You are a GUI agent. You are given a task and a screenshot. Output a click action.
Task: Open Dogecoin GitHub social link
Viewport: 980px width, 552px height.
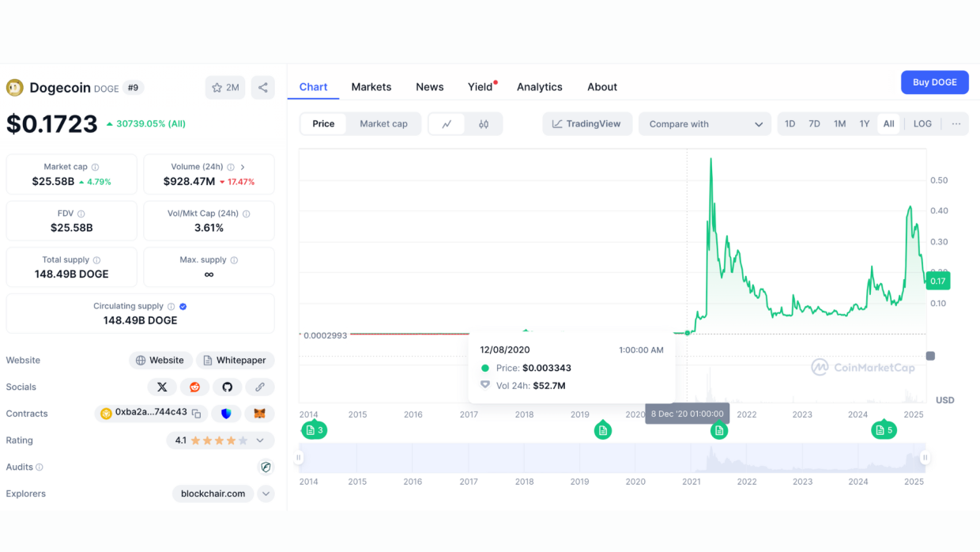pos(228,387)
